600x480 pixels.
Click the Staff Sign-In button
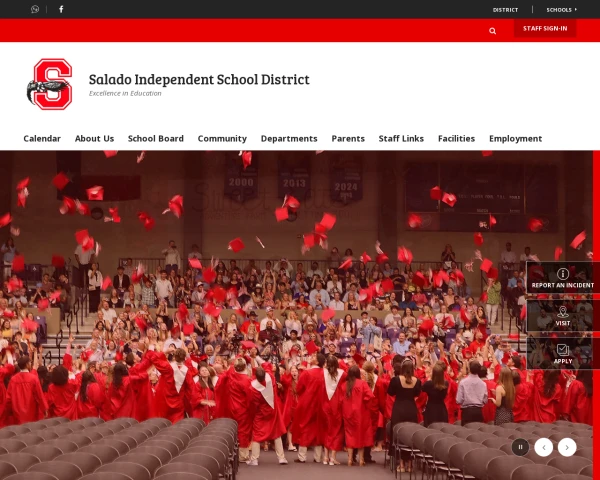(x=545, y=28)
